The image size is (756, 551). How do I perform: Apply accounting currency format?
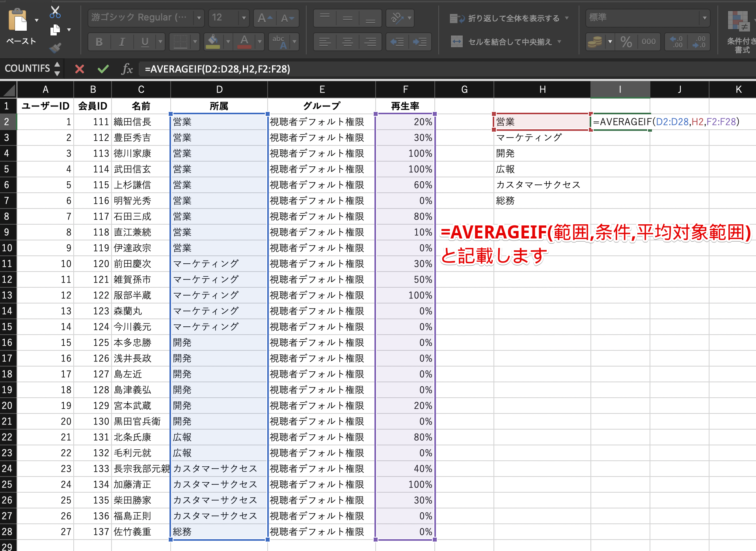(x=595, y=41)
